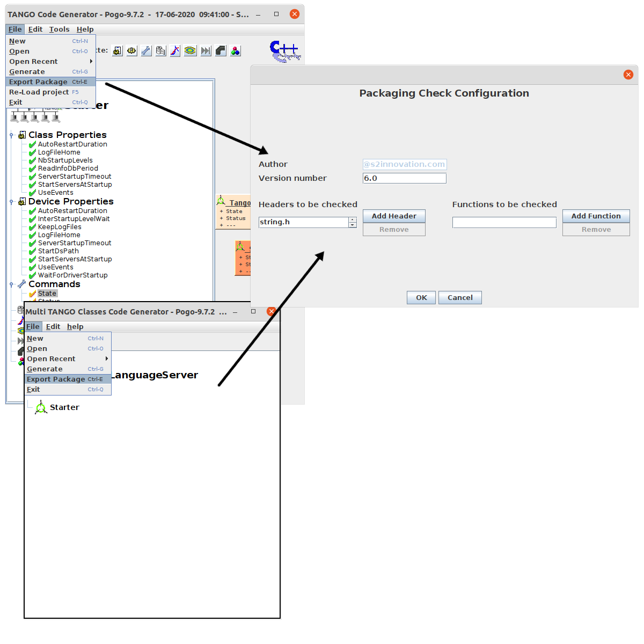Select the Pipe palette icon
Screen dimensions: 644x644
(x=221, y=50)
